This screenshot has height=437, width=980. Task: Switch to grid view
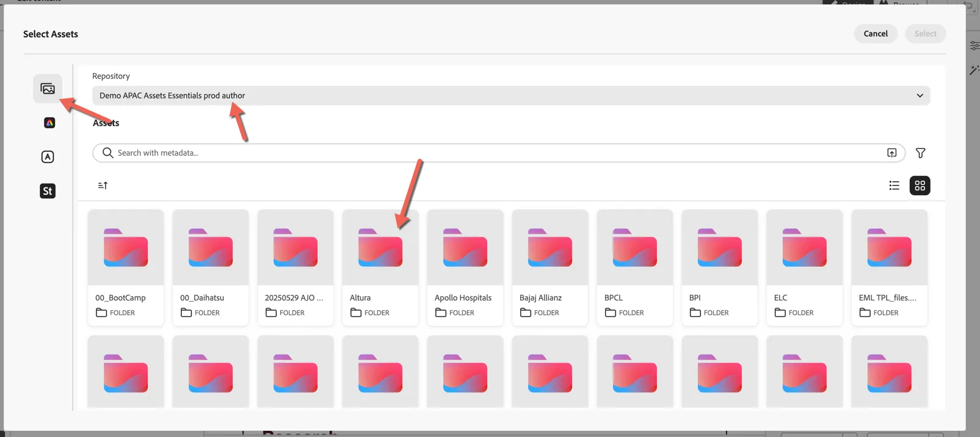(x=920, y=186)
